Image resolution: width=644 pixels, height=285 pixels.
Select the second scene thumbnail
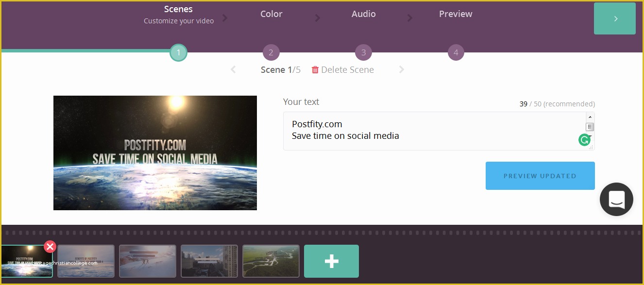86,261
